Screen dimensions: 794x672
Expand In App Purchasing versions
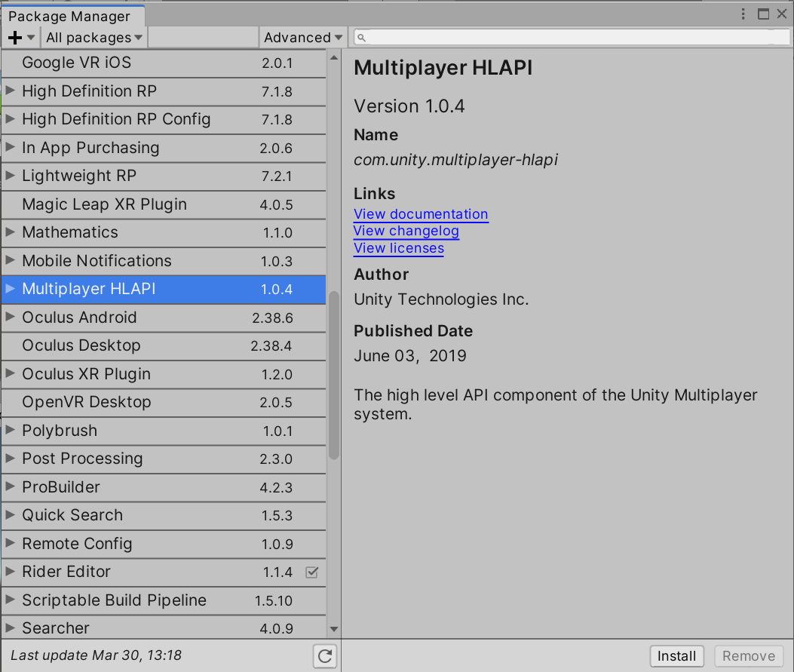pos(10,147)
